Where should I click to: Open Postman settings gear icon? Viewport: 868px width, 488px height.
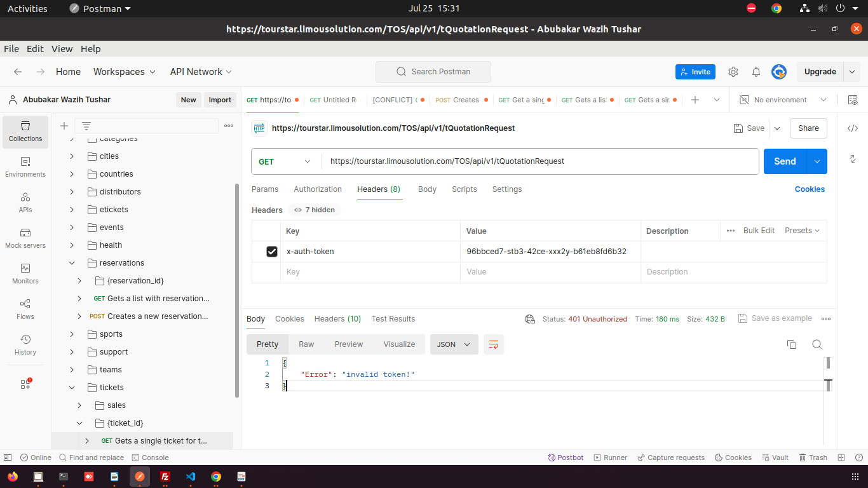(733, 72)
